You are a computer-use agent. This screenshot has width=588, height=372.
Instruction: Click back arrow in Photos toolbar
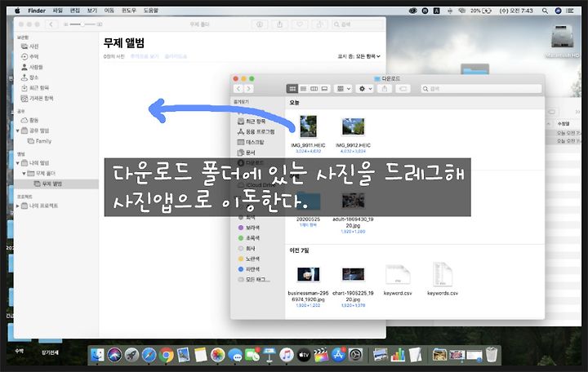tap(51, 24)
